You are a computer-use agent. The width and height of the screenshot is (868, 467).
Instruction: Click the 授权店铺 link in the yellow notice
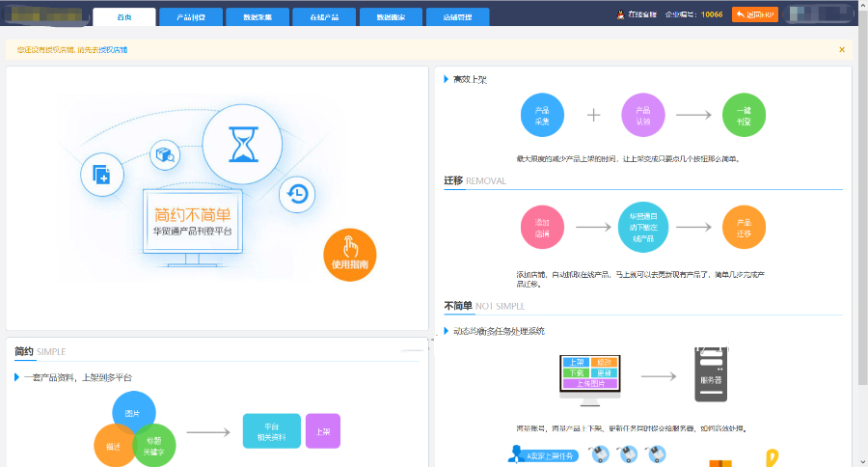pos(114,50)
